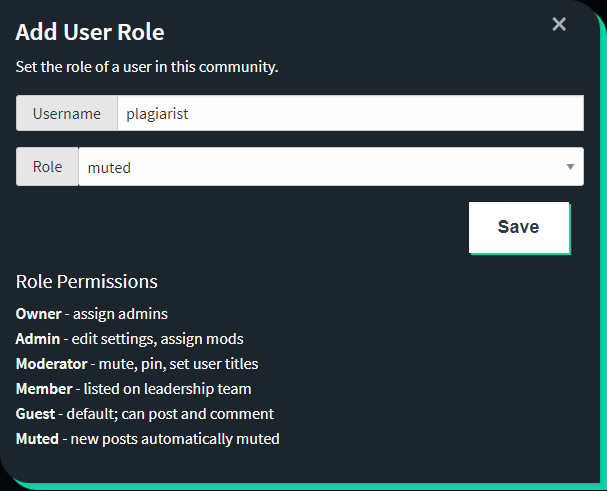Open the Role dropdown showing muted
The image size is (607, 491).
click(x=320, y=167)
